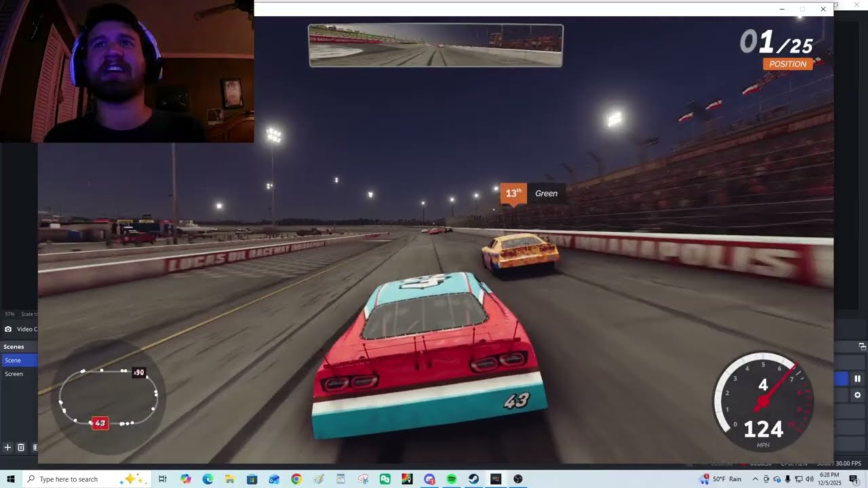The image size is (868, 488).
Task: Open Microsoft Store from taskbar
Action: point(252,479)
